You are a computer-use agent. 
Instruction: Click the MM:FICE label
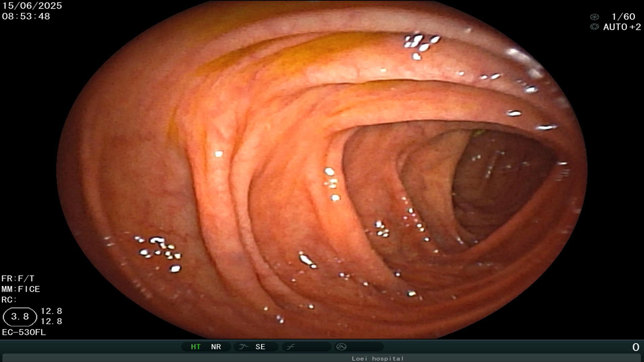(21, 289)
